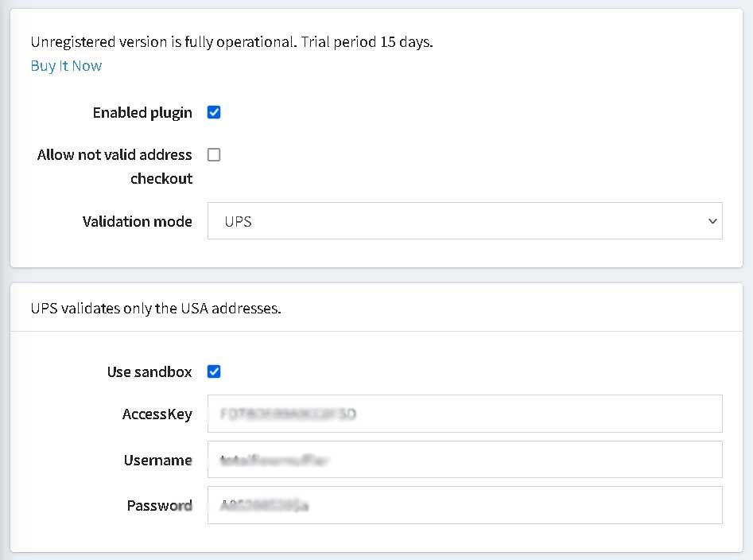Click the Enabled plugin label
Screen dimensions: 753x560
(x=142, y=113)
